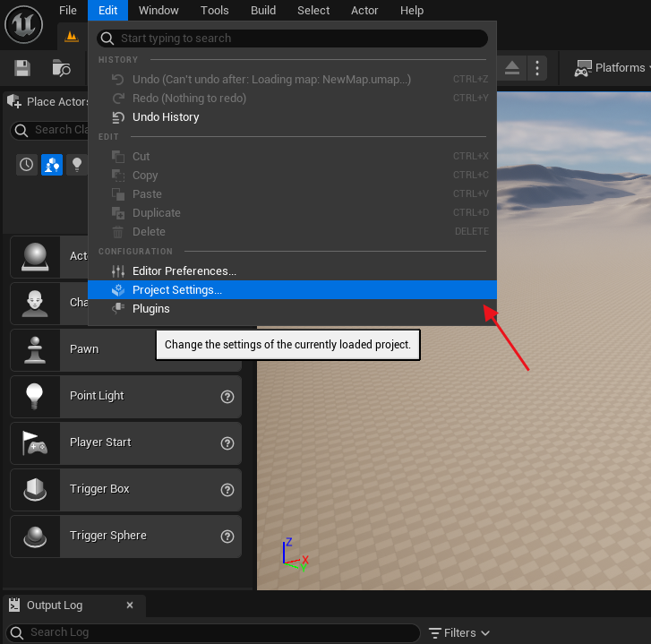The image size is (651, 644).
Task: Open help for Point Light actor
Action: 227,396
